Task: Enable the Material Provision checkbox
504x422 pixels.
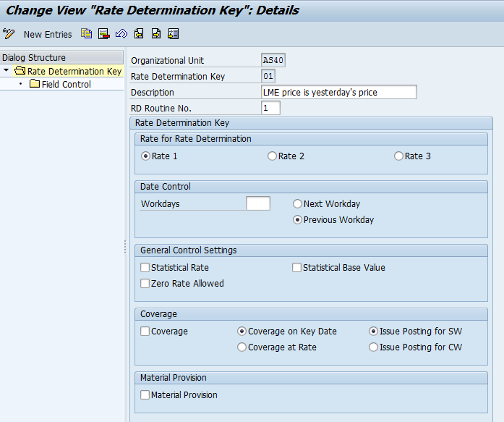Action: (x=145, y=395)
